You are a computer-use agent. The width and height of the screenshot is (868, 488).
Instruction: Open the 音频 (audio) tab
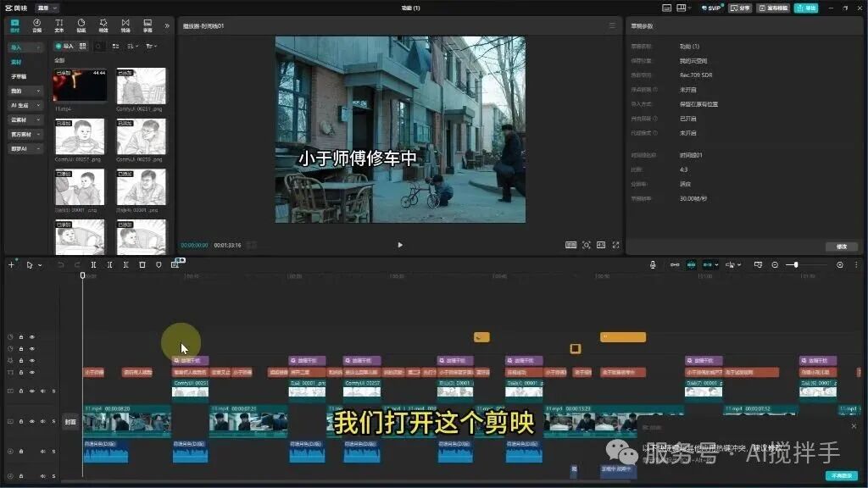[37, 25]
